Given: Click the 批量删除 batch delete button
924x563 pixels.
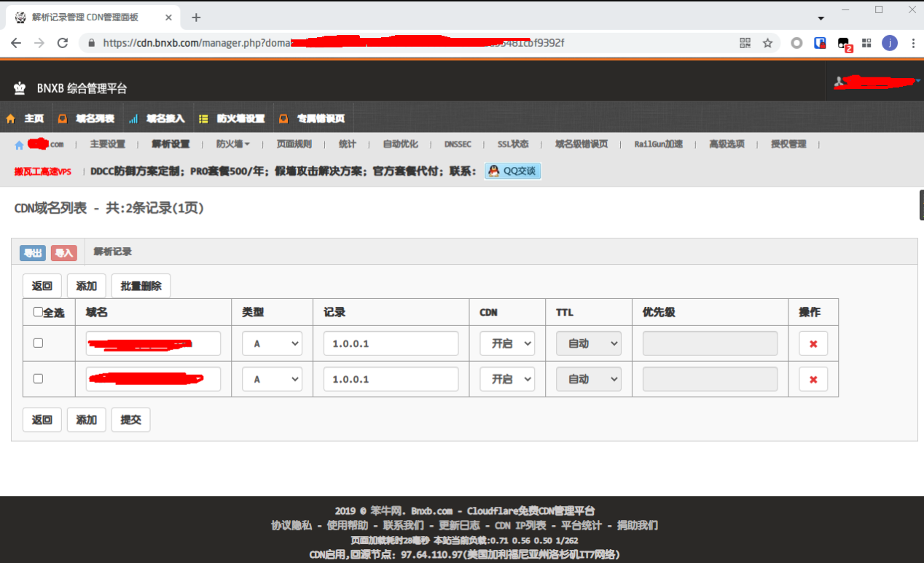Looking at the screenshot, I should pos(141,286).
